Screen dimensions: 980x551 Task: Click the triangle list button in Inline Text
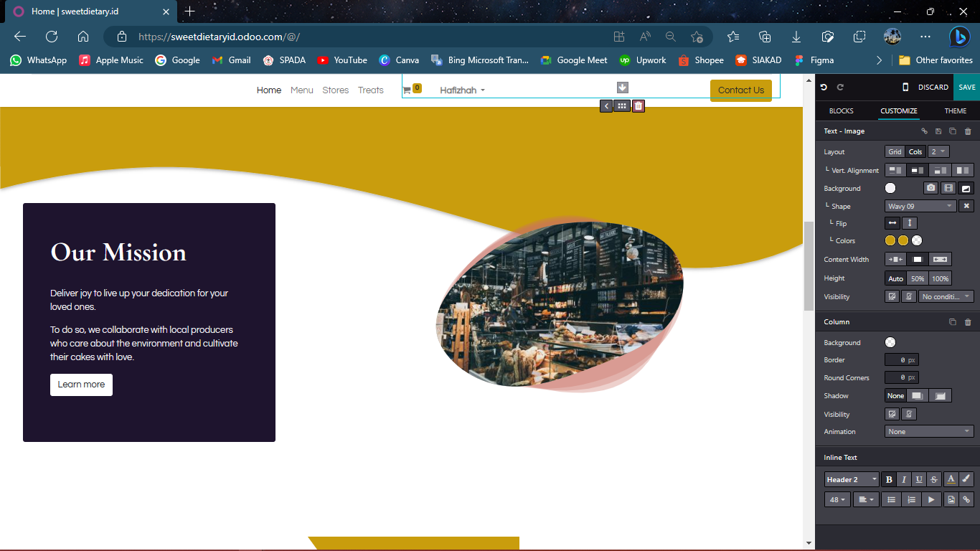tap(931, 499)
